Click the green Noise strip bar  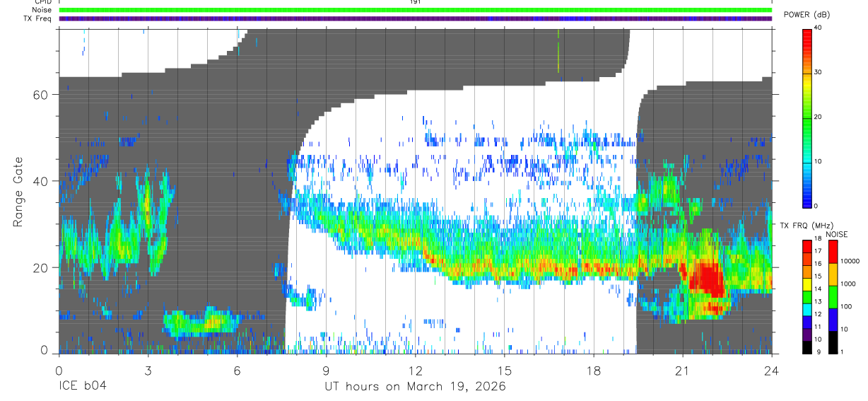click(415, 10)
